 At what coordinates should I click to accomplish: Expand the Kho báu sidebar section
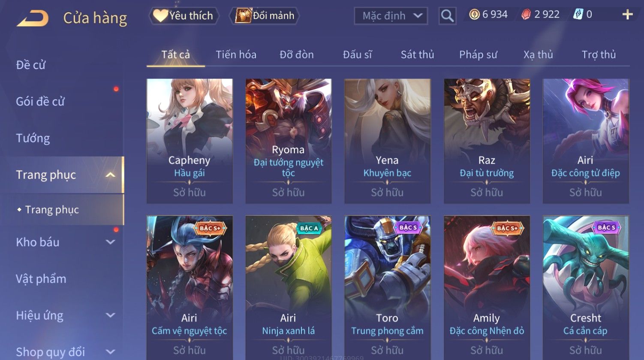(x=110, y=242)
